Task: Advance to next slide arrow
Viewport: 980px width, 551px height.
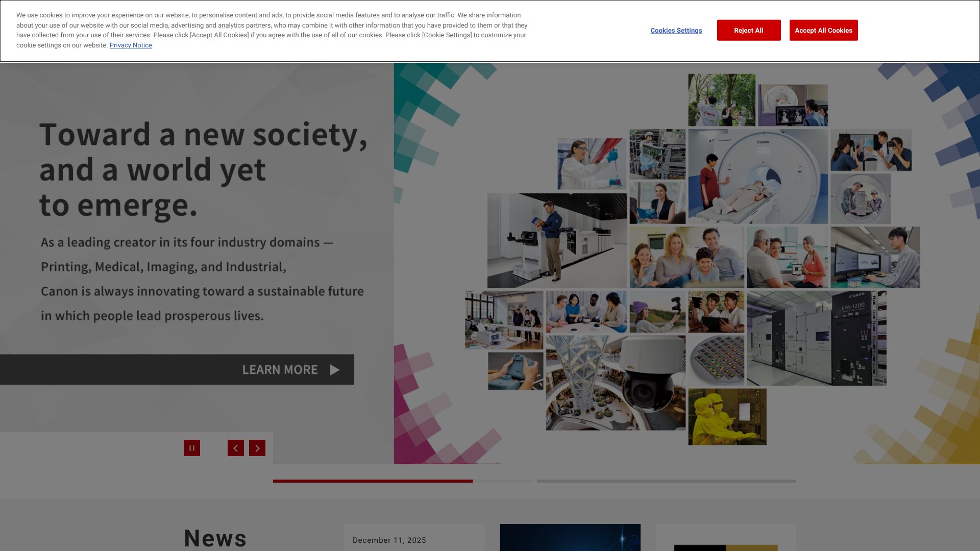Action: [257, 448]
